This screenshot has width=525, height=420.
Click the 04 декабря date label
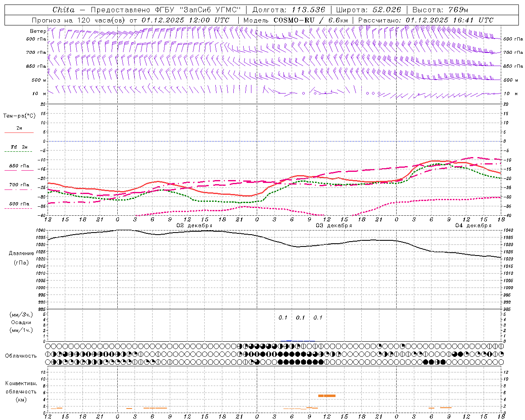(473, 226)
